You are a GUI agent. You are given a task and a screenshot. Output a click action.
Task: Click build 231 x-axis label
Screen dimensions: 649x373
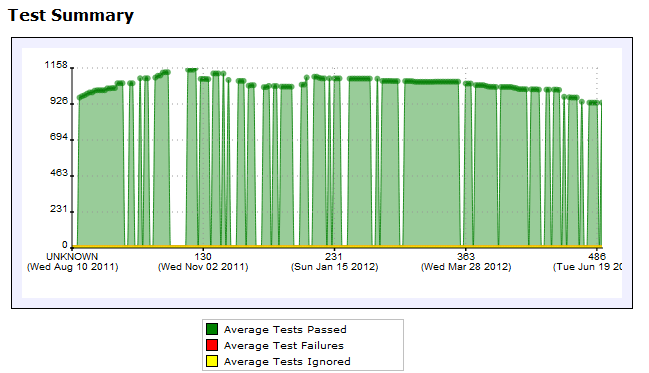pyautogui.click(x=334, y=257)
